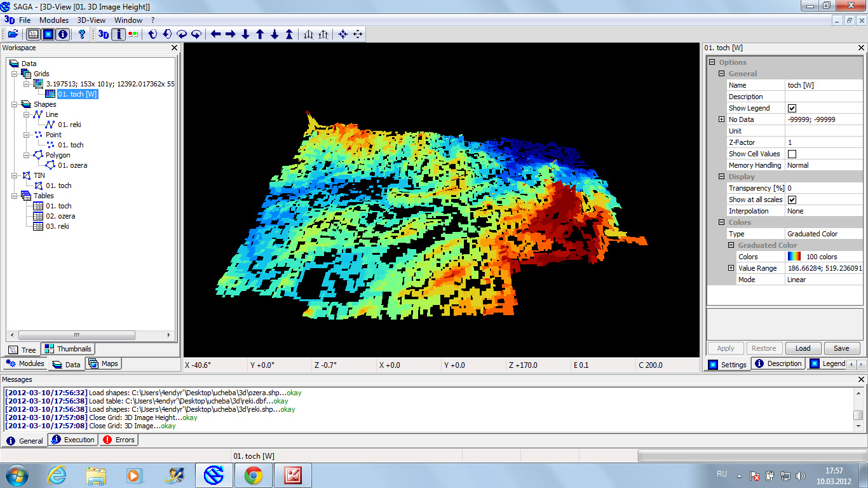Switch to the Thumbnails tab

[x=69, y=349]
